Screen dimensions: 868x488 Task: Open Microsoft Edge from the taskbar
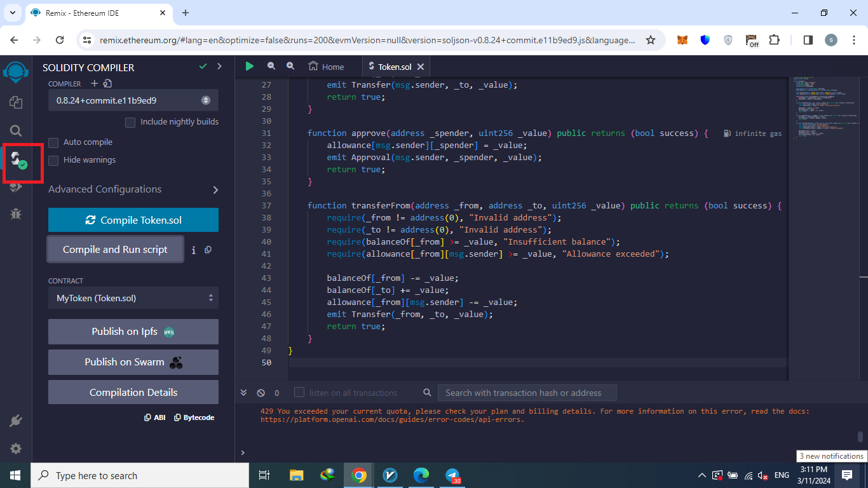click(421, 475)
